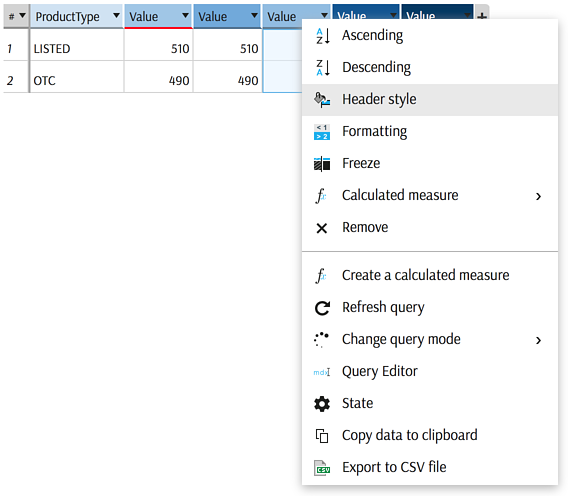
Task: Click the ProductType column header label
Action: [x=67, y=17]
